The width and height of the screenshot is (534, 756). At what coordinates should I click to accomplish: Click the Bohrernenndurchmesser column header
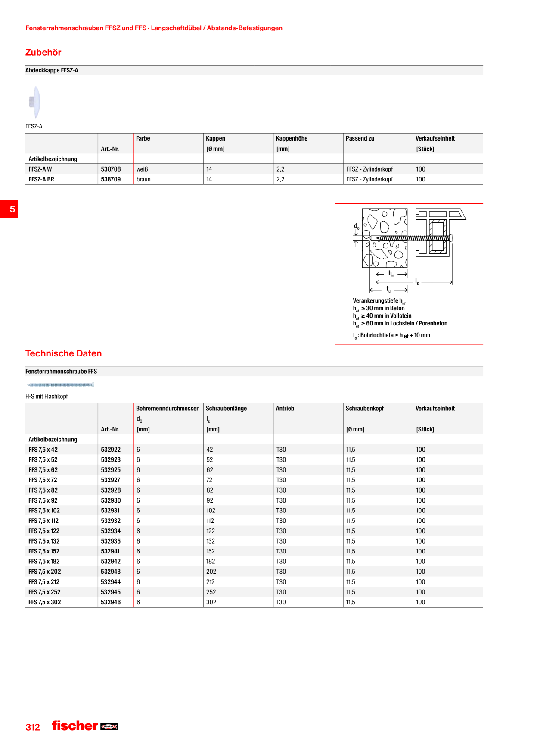coord(168,408)
